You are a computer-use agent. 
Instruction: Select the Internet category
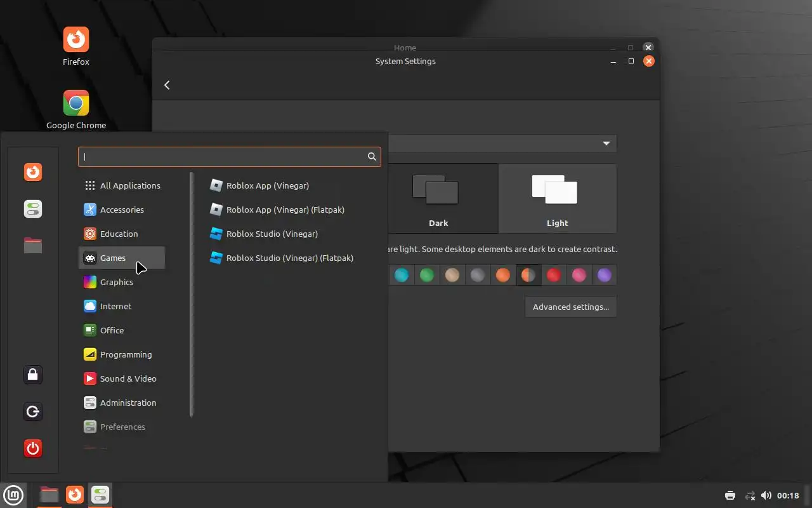(x=122, y=306)
